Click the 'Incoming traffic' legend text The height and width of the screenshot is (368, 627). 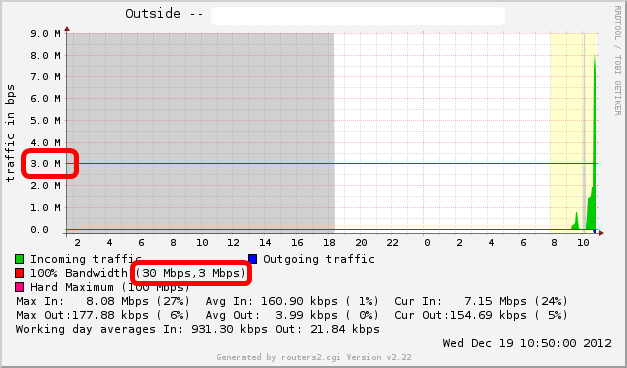(x=86, y=259)
